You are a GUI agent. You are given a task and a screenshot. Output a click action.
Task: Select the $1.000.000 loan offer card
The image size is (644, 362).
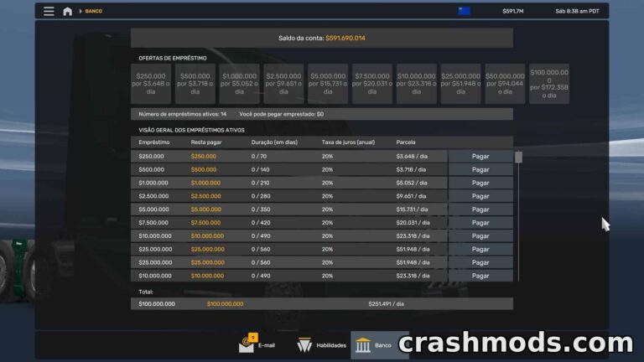click(x=240, y=84)
